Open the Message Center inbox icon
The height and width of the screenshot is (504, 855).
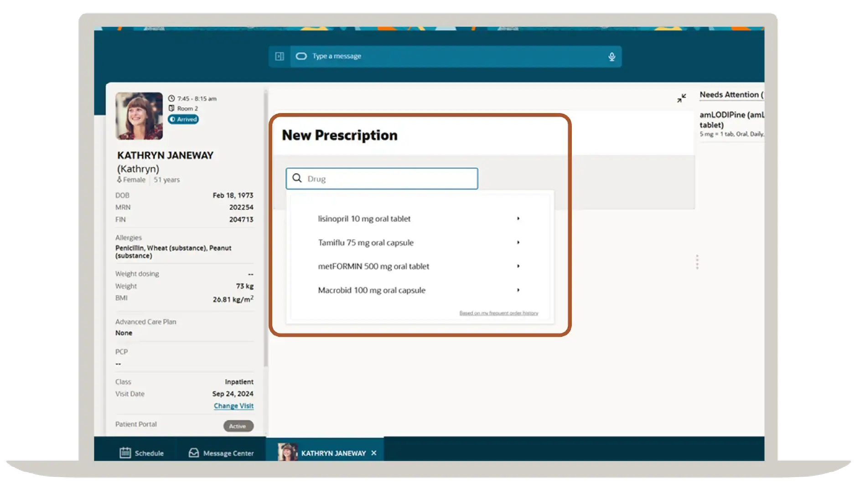point(193,453)
